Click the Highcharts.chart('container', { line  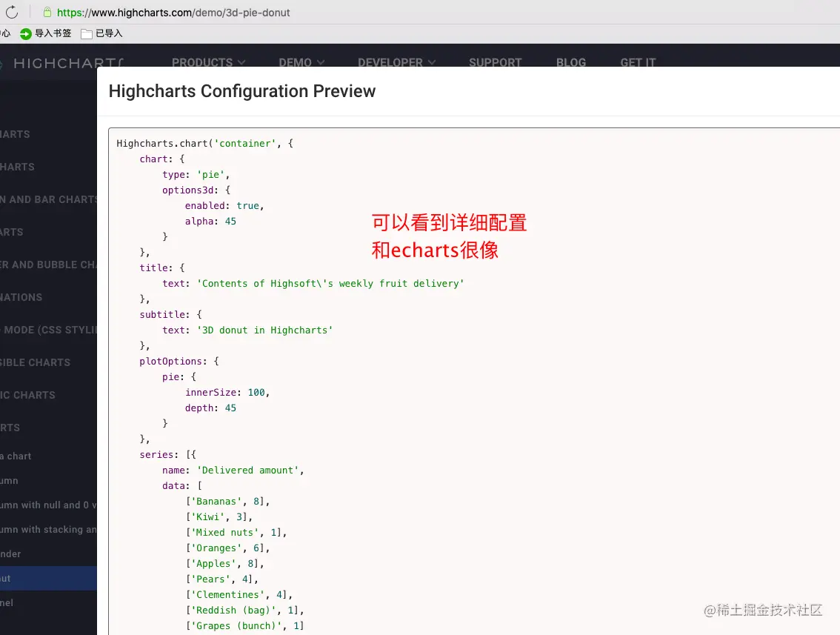point(204,144)
